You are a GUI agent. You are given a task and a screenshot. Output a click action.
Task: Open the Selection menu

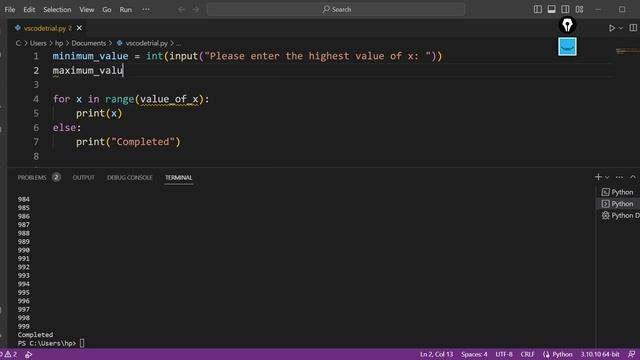[x=57, y=9]
